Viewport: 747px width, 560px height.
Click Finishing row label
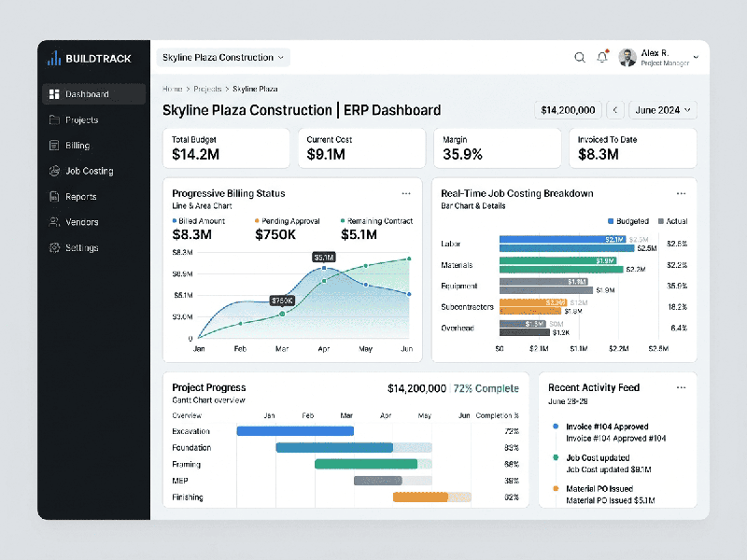pyautogui.click(x=188, y=497)
